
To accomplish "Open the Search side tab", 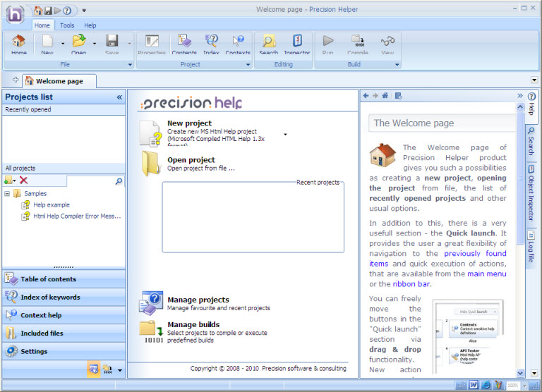I will (531, 141).
